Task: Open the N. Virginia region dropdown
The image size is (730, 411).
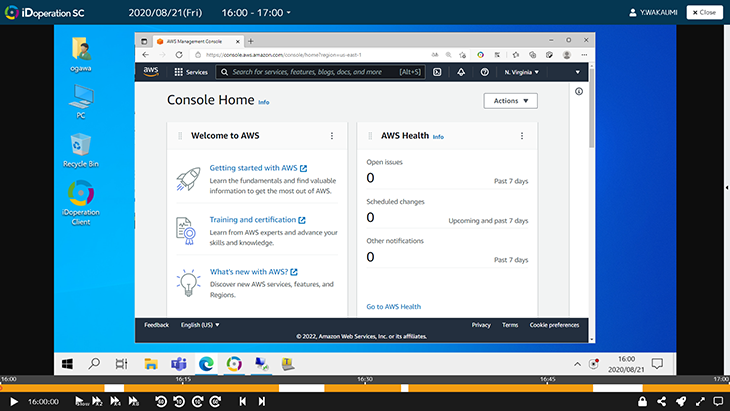Action: [x=521, y=72]
